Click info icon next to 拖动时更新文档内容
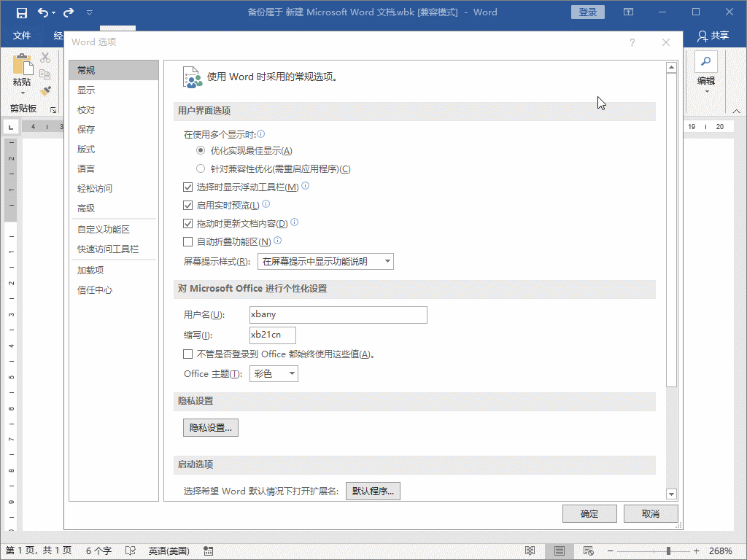Image resolution: width=747 pixels, height=560 pixels. pos(295,222)
